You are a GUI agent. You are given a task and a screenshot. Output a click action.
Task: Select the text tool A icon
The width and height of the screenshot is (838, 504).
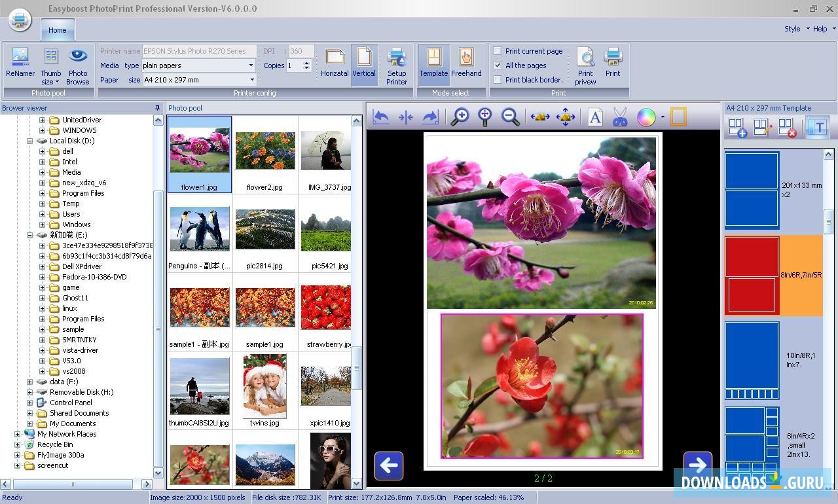(594, 117)
